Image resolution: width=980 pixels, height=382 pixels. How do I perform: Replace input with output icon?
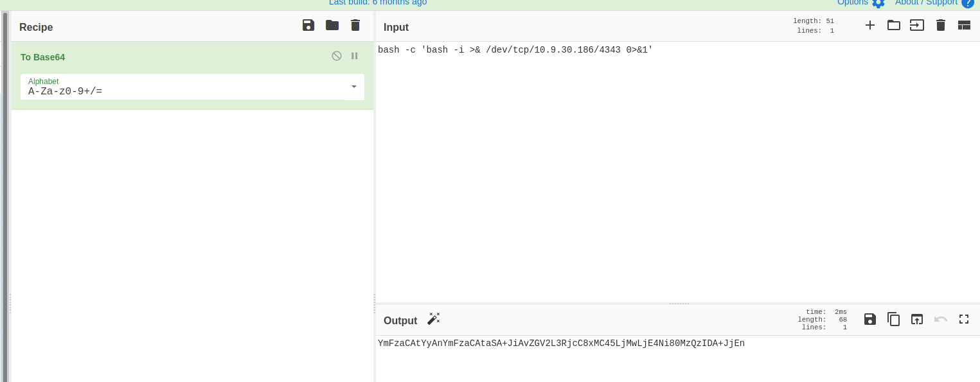tap(917, 319)
